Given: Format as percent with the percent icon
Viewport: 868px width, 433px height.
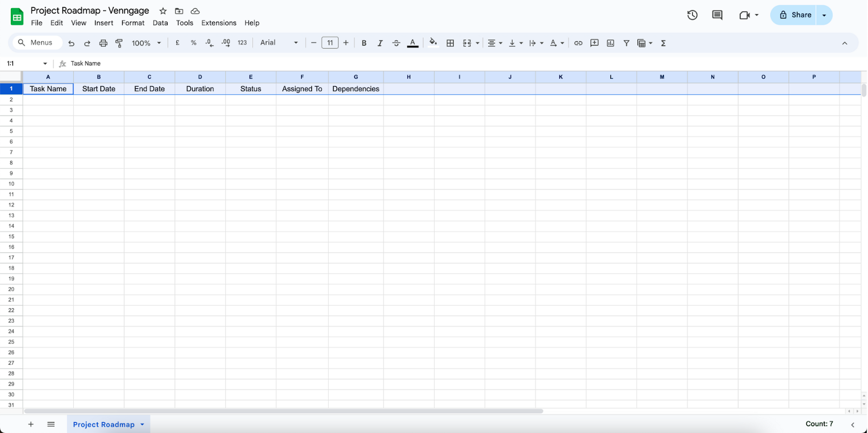Looking at the screenshot, I should pyautogui.click(x=194, y=43).
